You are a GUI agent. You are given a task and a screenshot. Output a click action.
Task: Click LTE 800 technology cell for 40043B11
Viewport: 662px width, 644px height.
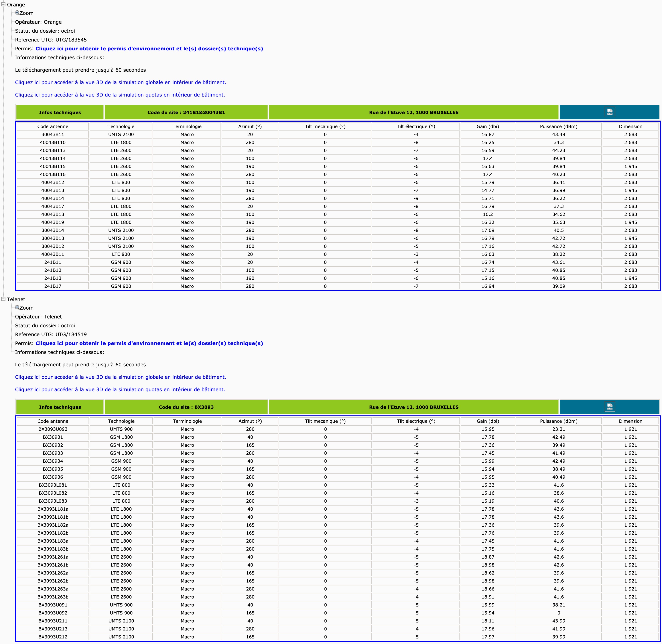(121, 254)
